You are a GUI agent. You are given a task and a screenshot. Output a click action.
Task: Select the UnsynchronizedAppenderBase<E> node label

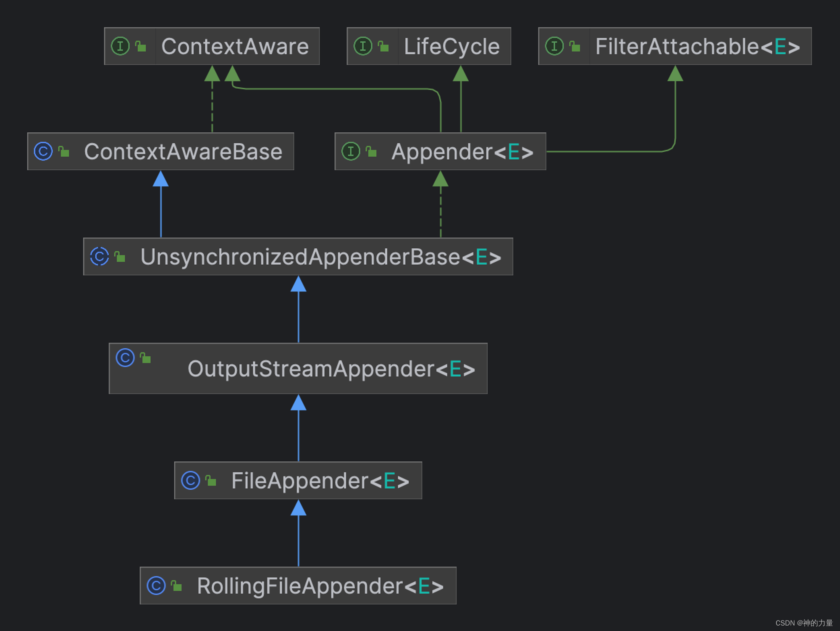[320, 257]
